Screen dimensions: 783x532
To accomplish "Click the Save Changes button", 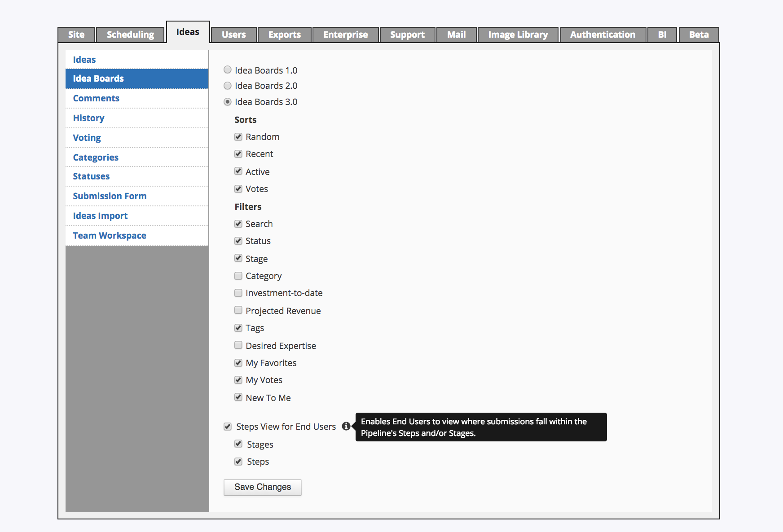I will [x=263, y=487].
